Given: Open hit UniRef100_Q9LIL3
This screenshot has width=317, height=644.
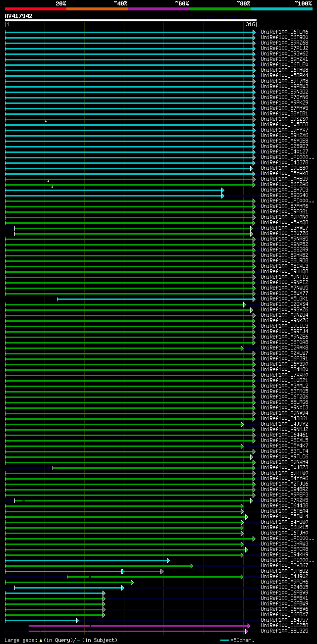Looking at the screenshot, I should [x=284, y=326].
